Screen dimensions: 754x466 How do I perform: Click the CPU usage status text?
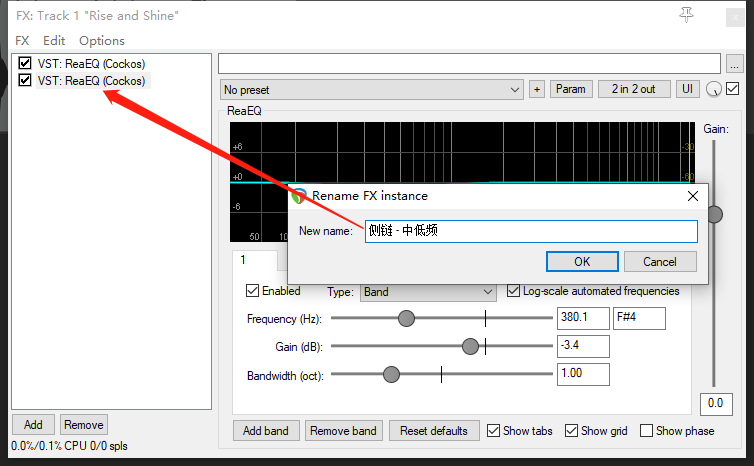pos(69,446)
